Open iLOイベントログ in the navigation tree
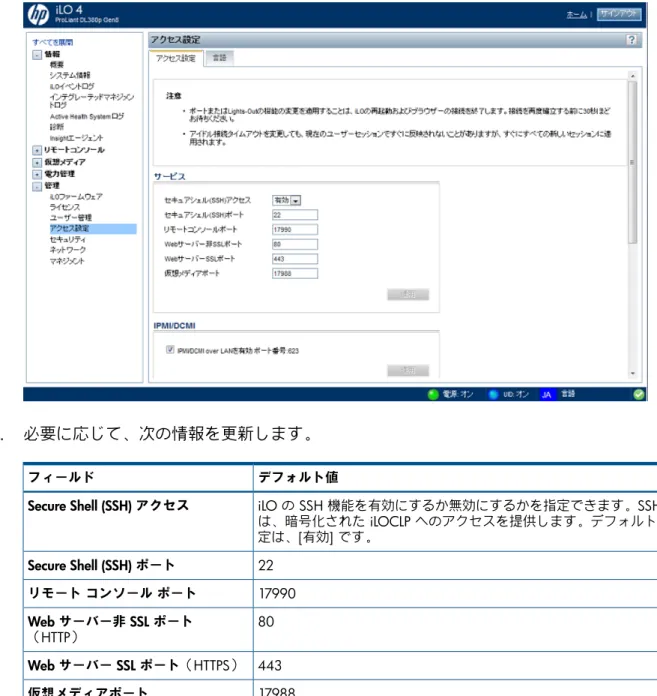This screenshot has width=657, height=696. pyautogui.click(x=72, y=86)
